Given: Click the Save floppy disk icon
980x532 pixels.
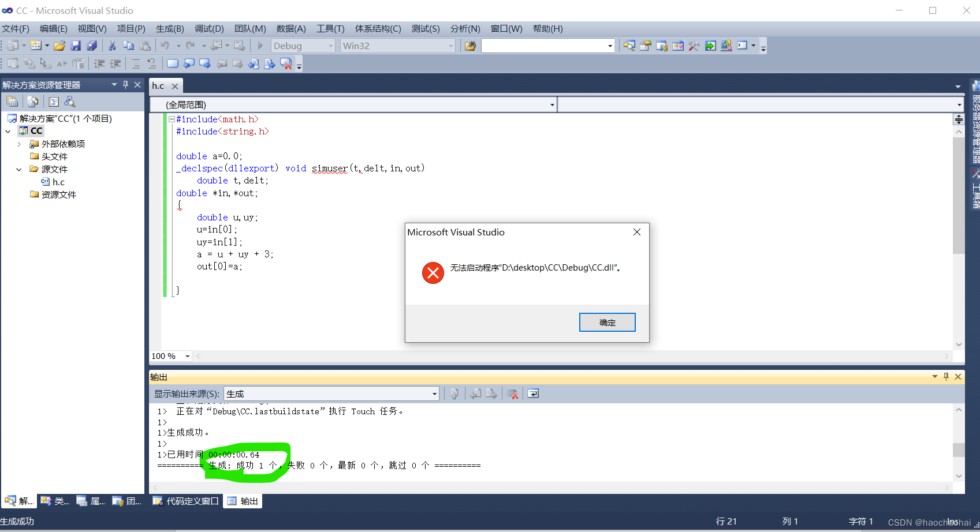Looking at the screenshot, I should click(76, 46).
